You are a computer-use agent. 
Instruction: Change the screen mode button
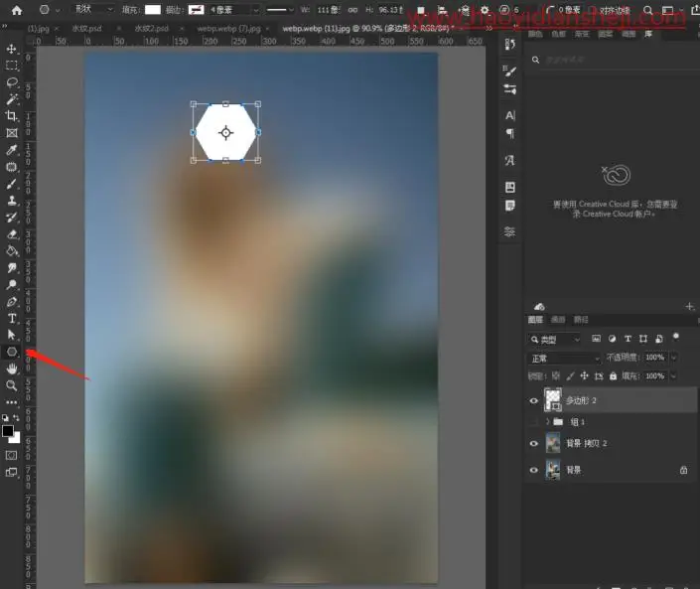[x=12, y=473]
